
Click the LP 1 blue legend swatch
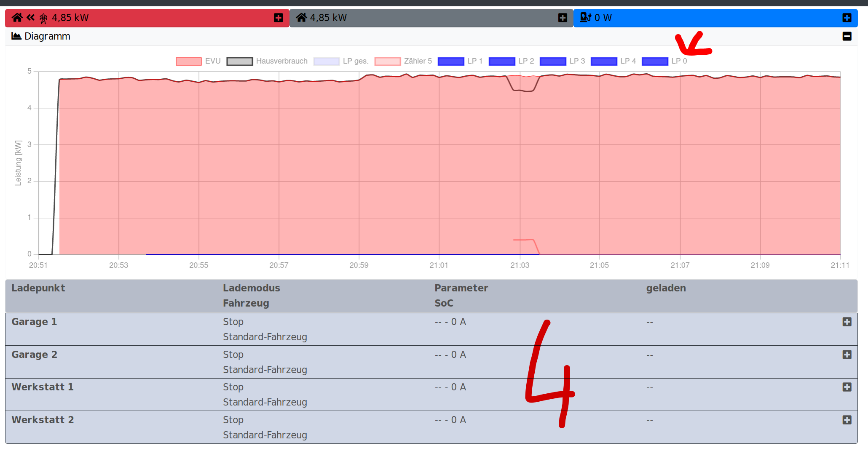coord(451,61)
